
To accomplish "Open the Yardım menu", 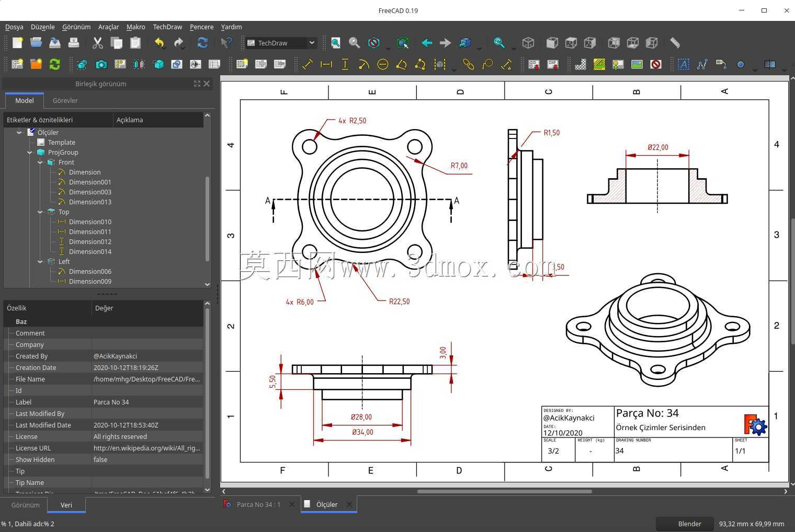I will [231, 27].
